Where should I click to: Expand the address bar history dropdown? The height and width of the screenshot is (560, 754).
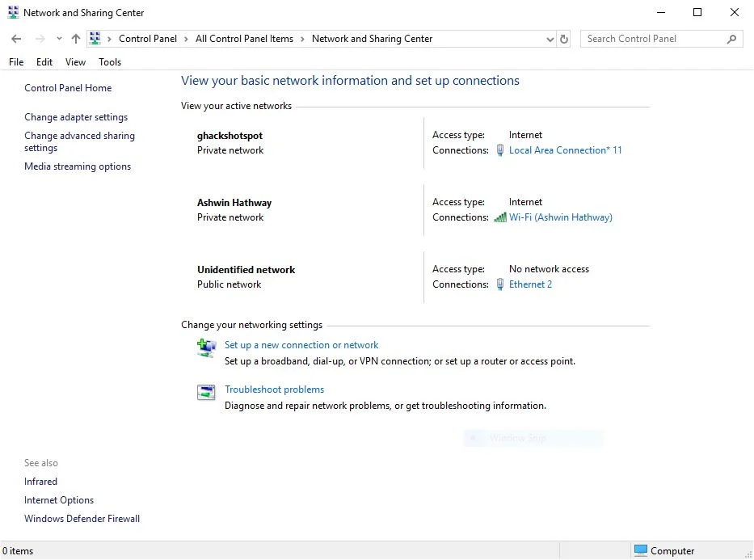550,39
